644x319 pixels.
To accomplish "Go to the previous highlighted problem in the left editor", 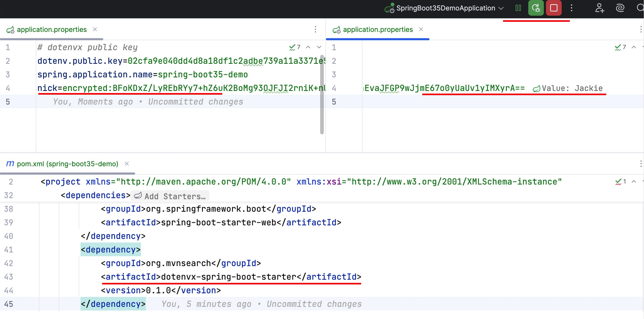I will (x=308, y=47).
